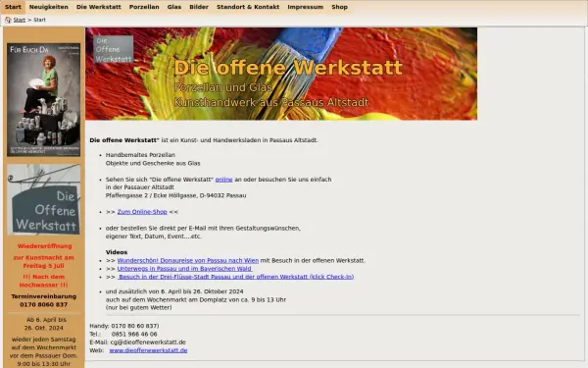
Task: Click the paintbrush header banner
Action: pos(281,74)
